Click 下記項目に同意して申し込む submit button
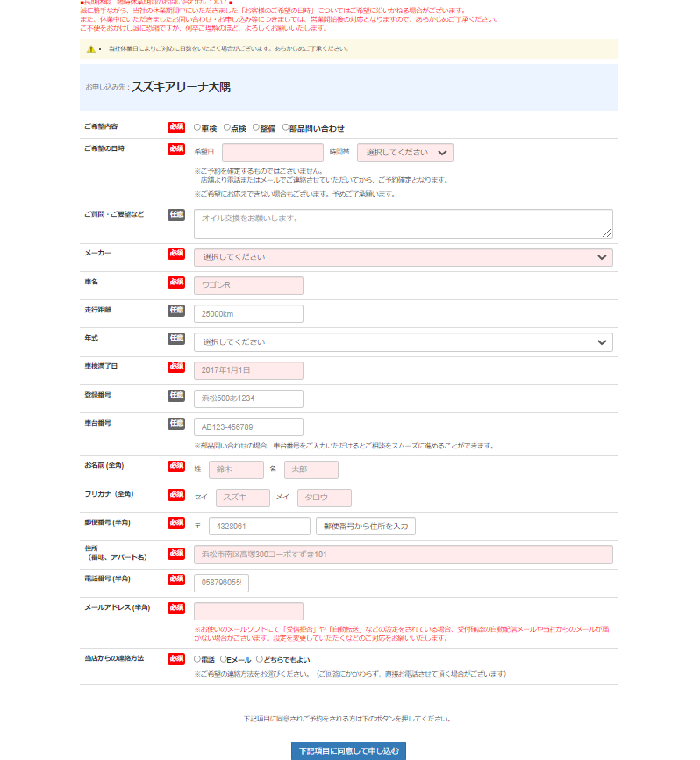 click(349, 751)
